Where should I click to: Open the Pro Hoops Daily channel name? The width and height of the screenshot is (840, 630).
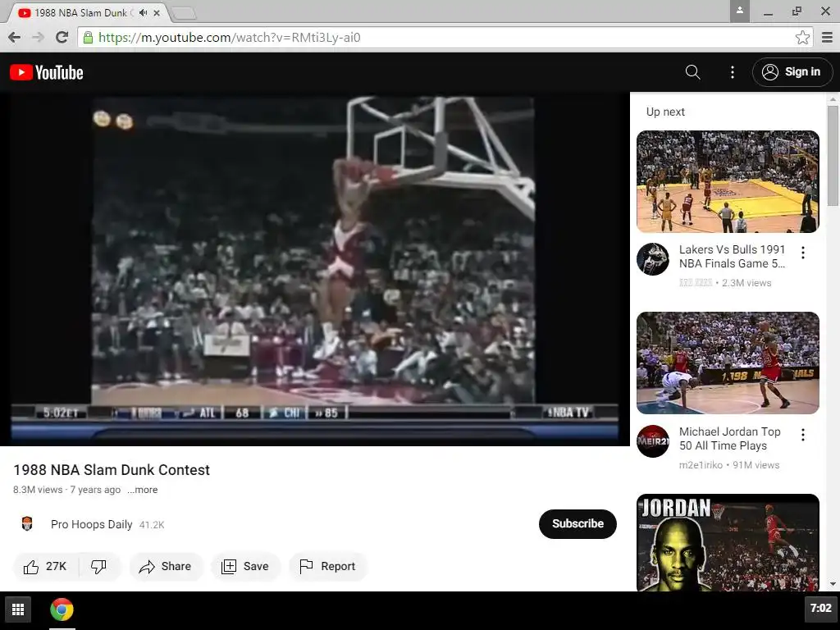[92, 524]
